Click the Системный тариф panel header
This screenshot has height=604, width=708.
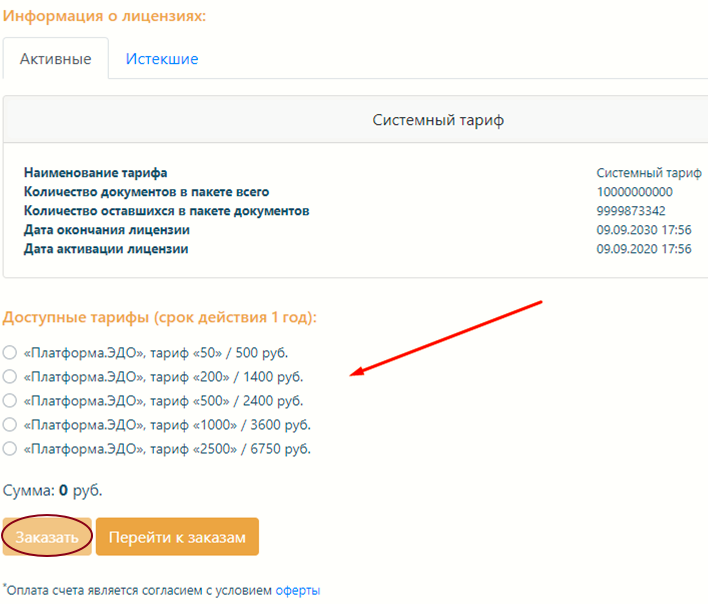[x=438, y=120]
